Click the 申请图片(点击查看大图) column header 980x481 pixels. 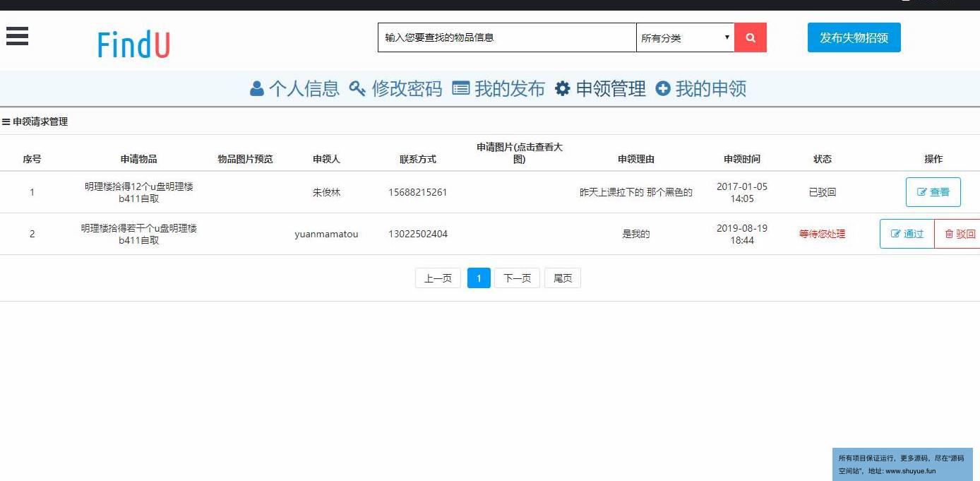[520, 153]
